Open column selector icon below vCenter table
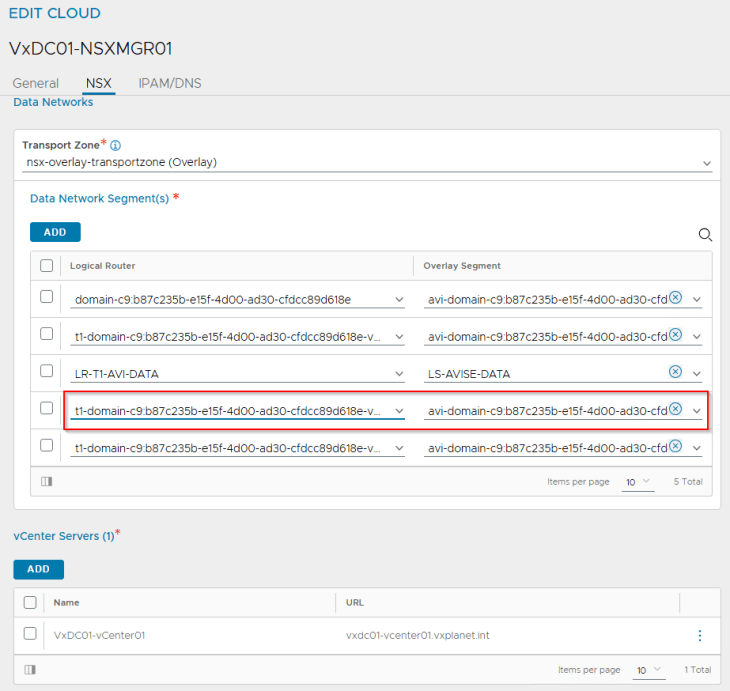The image size is (730, 691). pyautogui.click(x=30, y=669)
